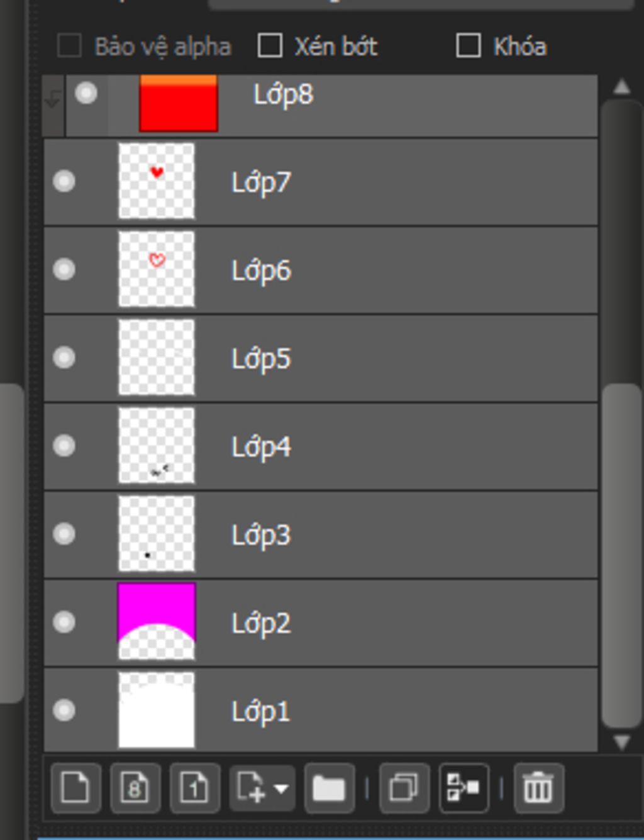Merge layer down
The image size is (644, 840).
coord(464,788)
